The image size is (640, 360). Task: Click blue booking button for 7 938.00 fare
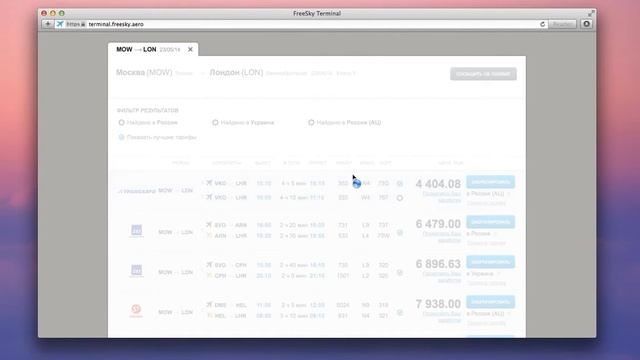[491, 302]
